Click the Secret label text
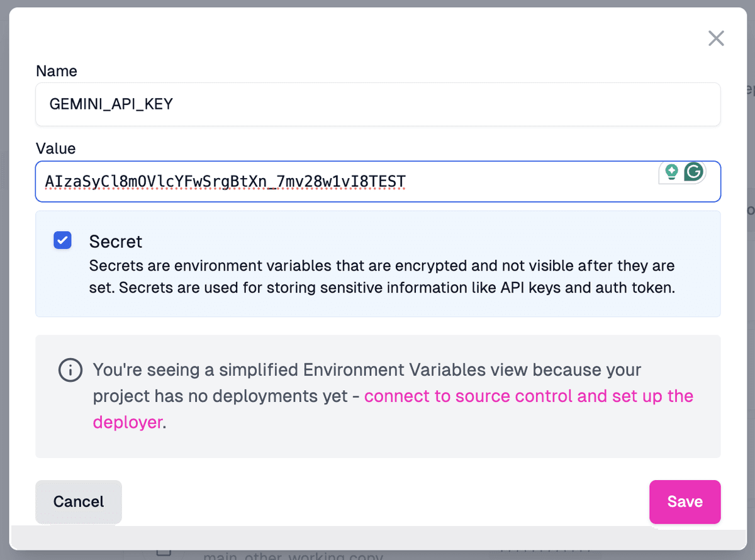The height and width of the screenshot is (560, 755). (116, 241)
